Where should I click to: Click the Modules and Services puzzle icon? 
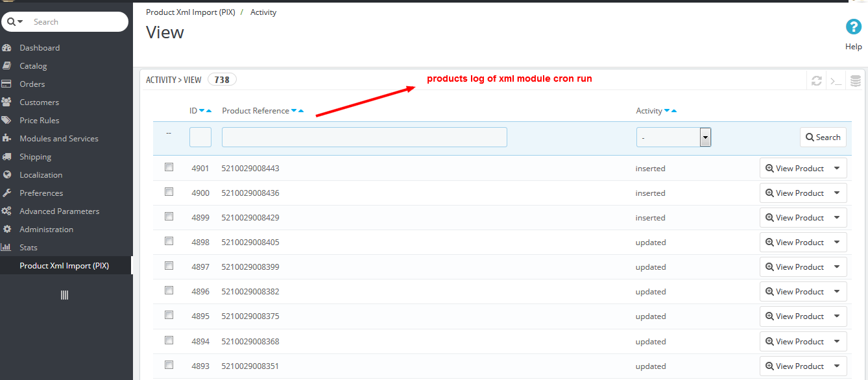(6, 139)
